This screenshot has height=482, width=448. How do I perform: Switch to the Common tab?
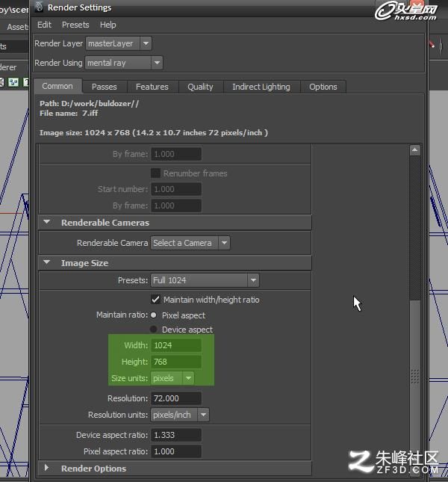[57, 86]
